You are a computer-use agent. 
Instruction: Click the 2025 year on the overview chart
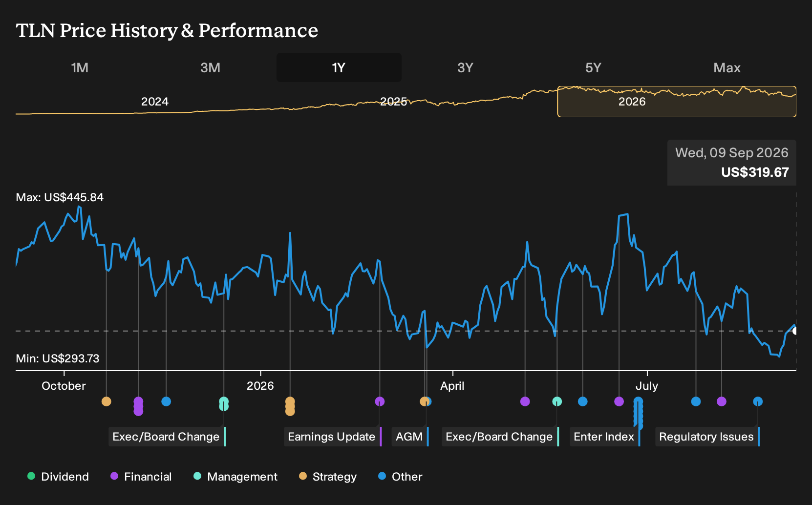393,102
